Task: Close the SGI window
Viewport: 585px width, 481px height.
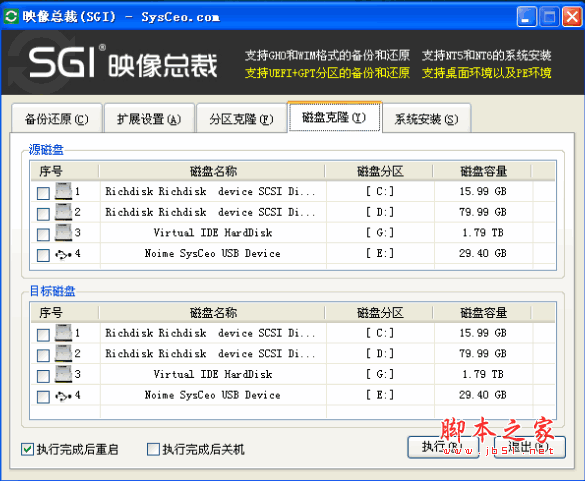Action: tap(572, 16)
